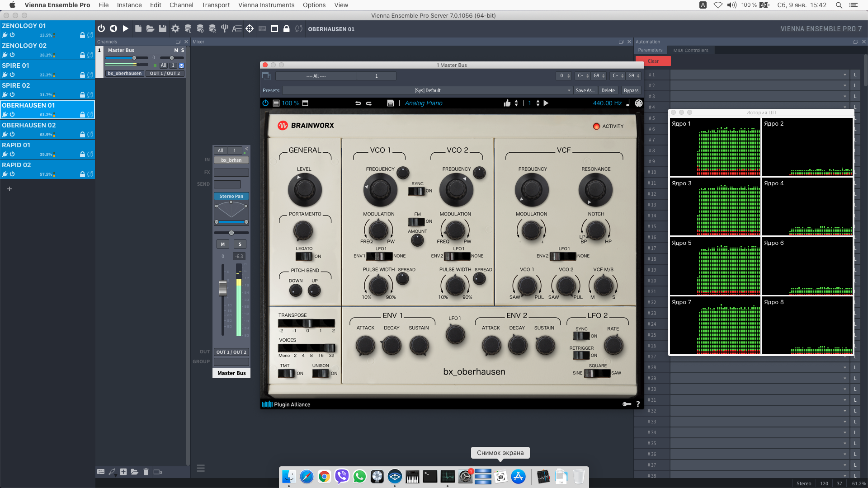Toggle the LEGATO ON switch
This screenshot has width=868, height=488.
[304, 257]
